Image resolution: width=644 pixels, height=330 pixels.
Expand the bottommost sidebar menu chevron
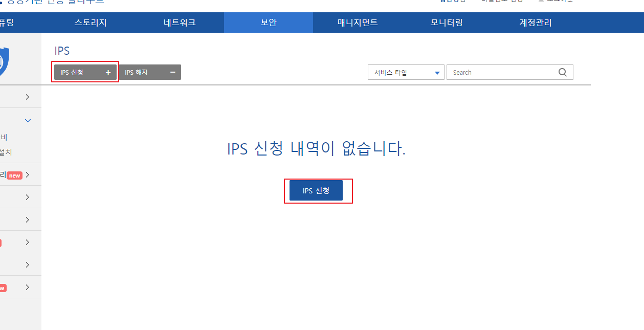(28, 288)
